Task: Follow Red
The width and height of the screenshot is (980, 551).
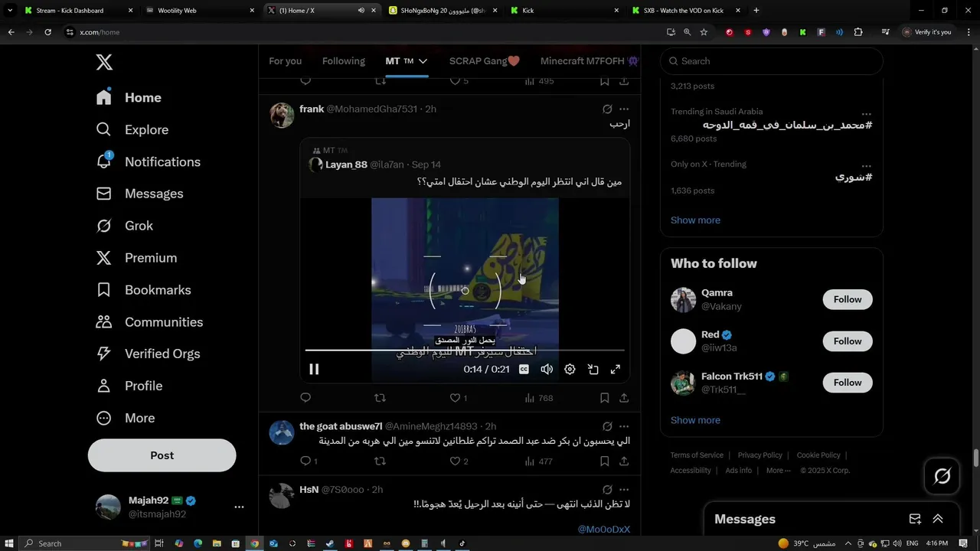Action: 848,341
